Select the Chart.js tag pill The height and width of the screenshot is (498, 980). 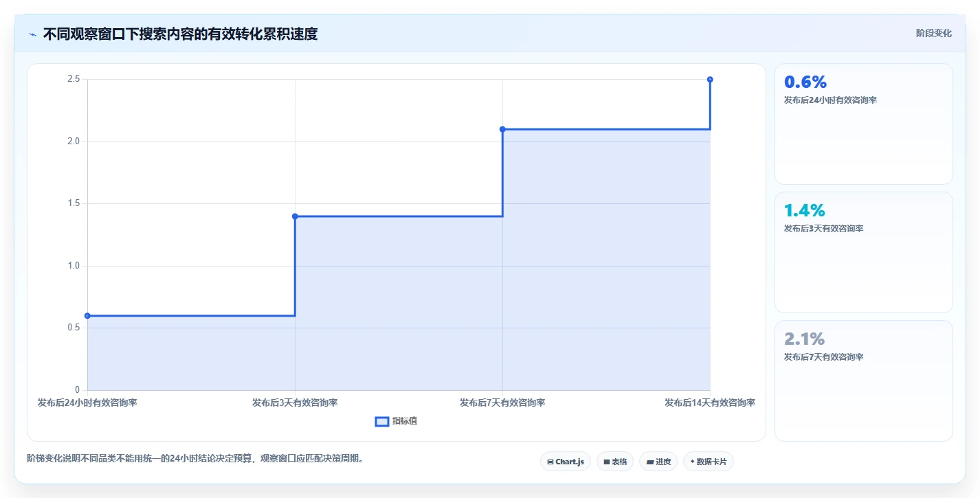click(566, 462)
